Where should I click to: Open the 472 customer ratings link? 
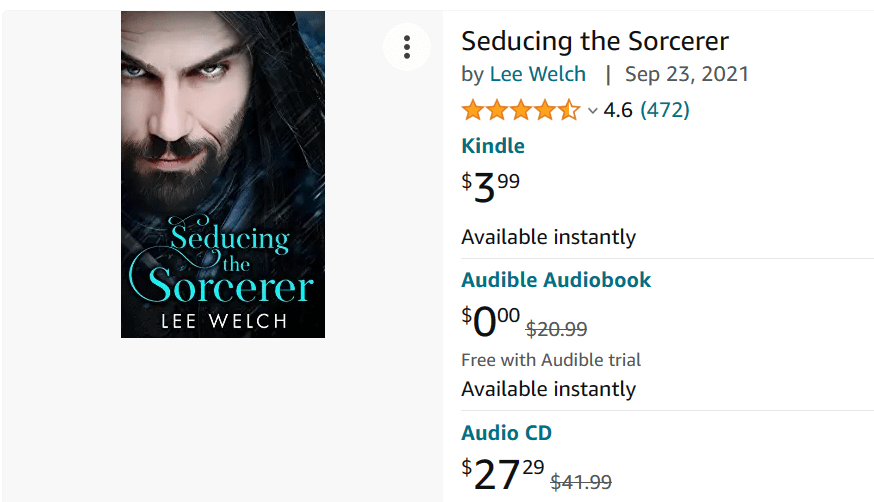pyautogui.click(x=665, y=110)
